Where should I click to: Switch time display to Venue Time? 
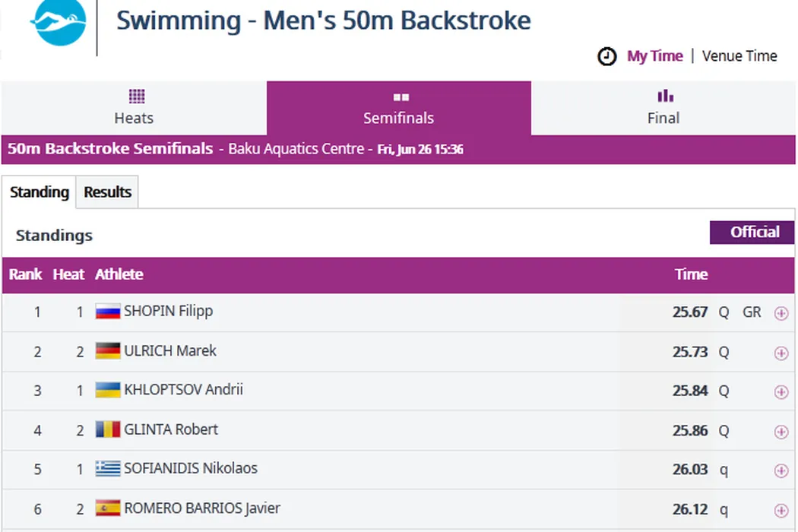(x=739, y=56)
